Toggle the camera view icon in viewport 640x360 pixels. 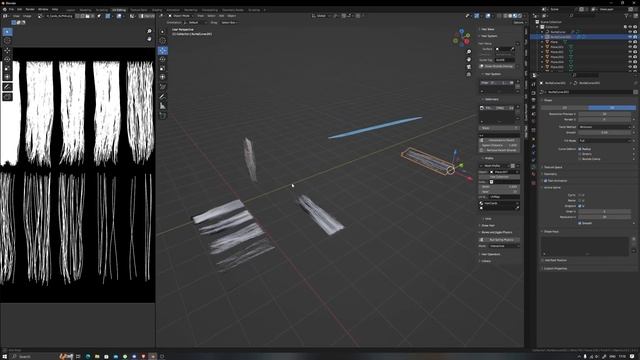[469, 67]
